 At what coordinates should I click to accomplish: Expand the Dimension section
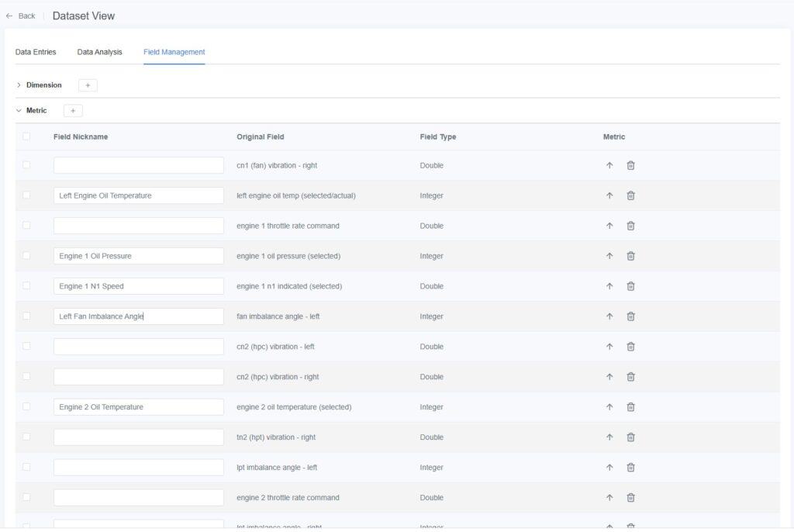pyautogui.click(x=19, y=85)
